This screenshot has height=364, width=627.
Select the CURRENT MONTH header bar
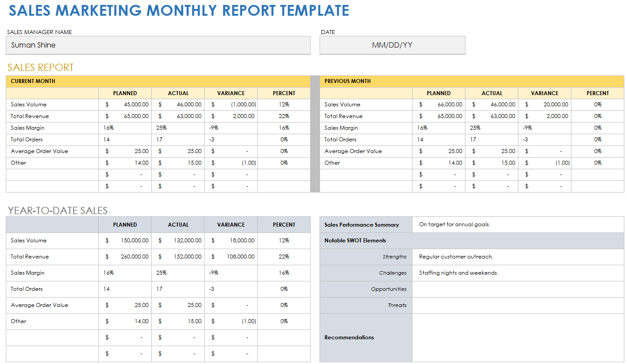point(158,81)
